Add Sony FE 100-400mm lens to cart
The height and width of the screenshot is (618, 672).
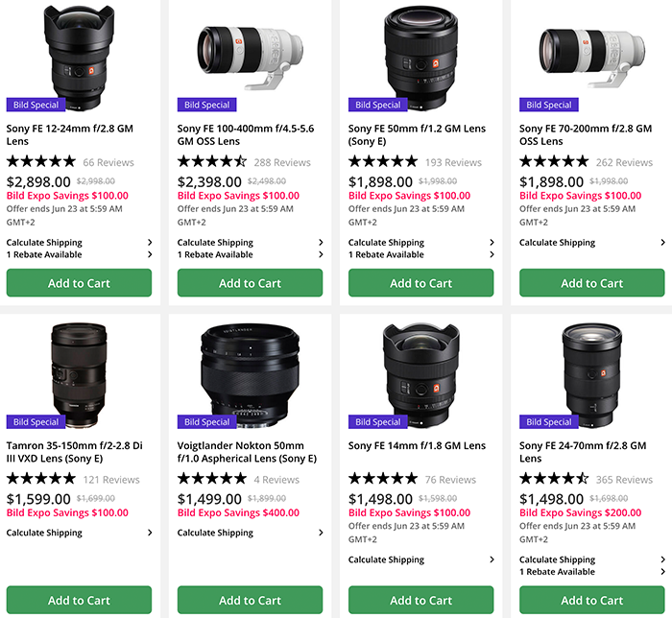click(250, 283)
